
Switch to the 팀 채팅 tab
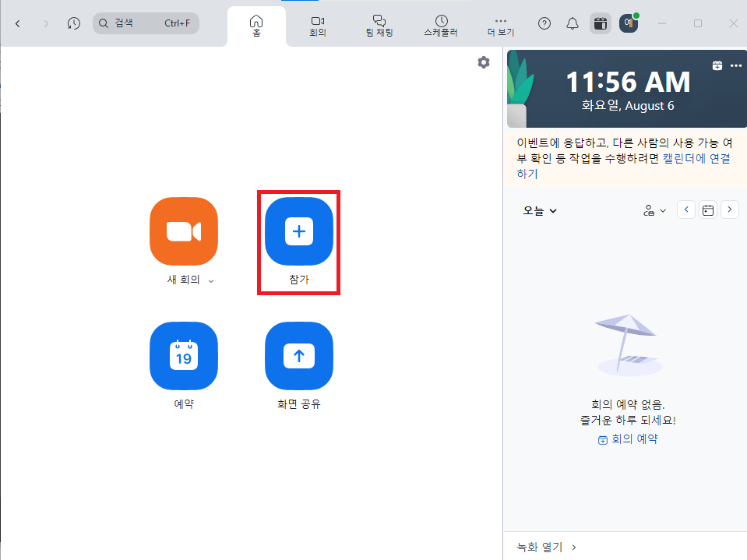379,23
